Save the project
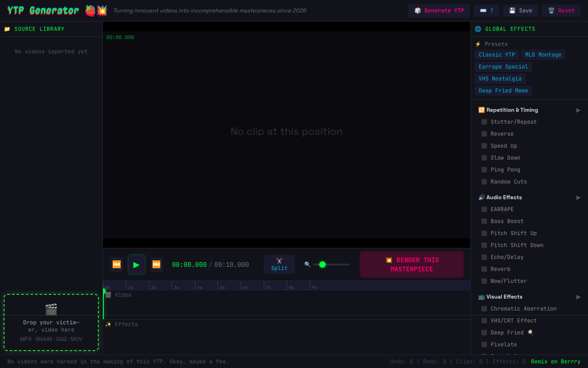The height and width of the screenshot is (368, 588). [x=520, y=11]
